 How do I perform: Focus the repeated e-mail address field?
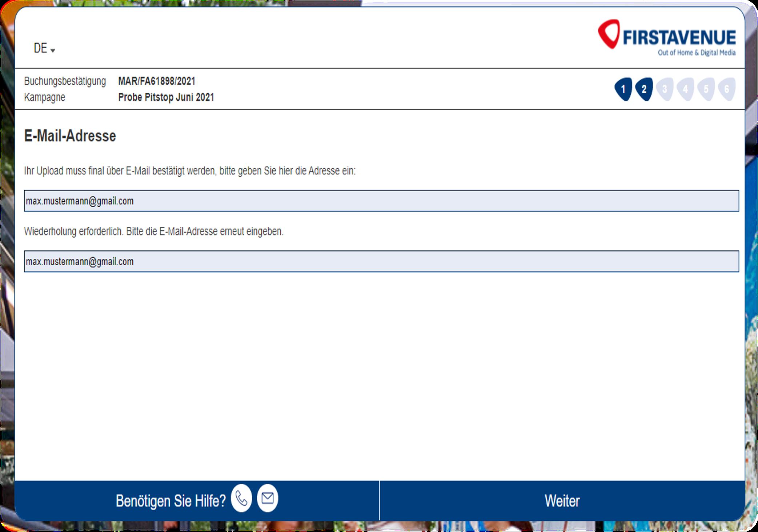(381, 261)
